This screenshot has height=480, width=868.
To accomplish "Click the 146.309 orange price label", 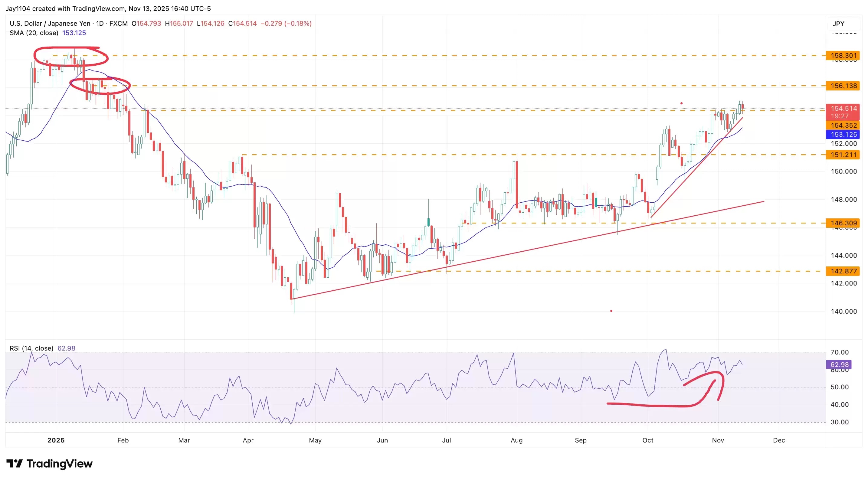I will coord(843,223).
